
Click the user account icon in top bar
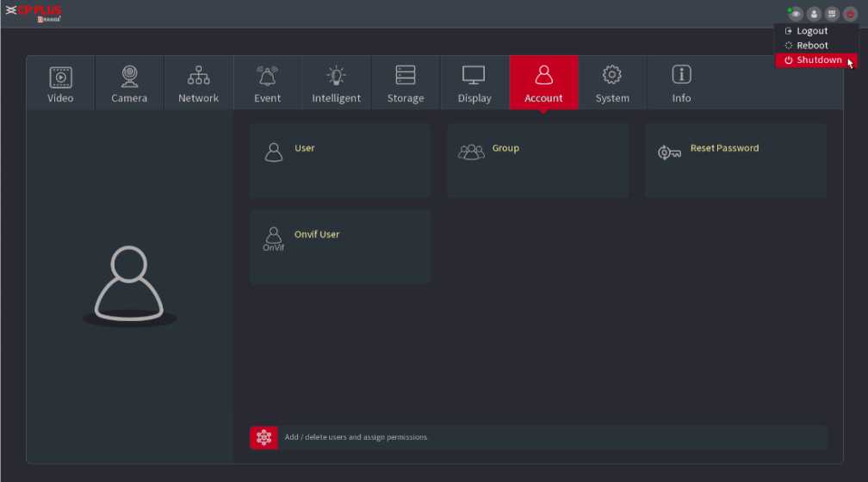coord(814,14)
